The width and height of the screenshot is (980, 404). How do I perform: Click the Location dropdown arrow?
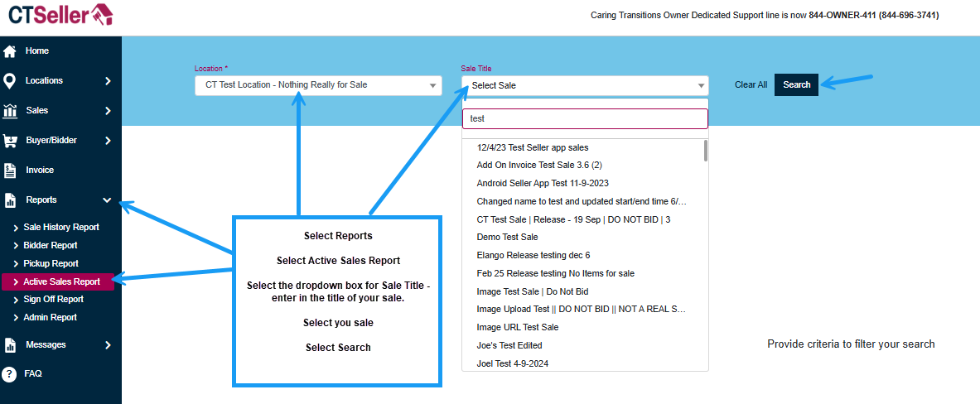coord(432,86)
